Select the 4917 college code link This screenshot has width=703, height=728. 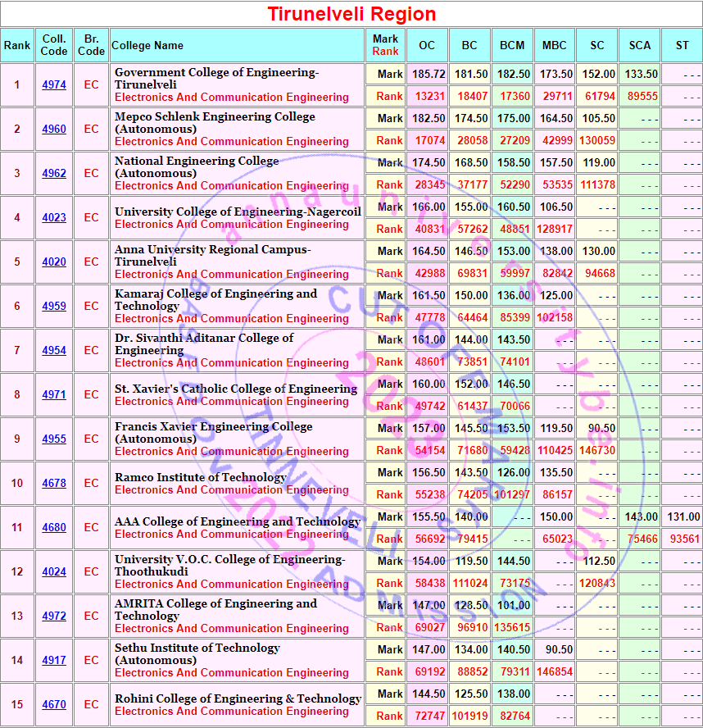click(54, 661)
